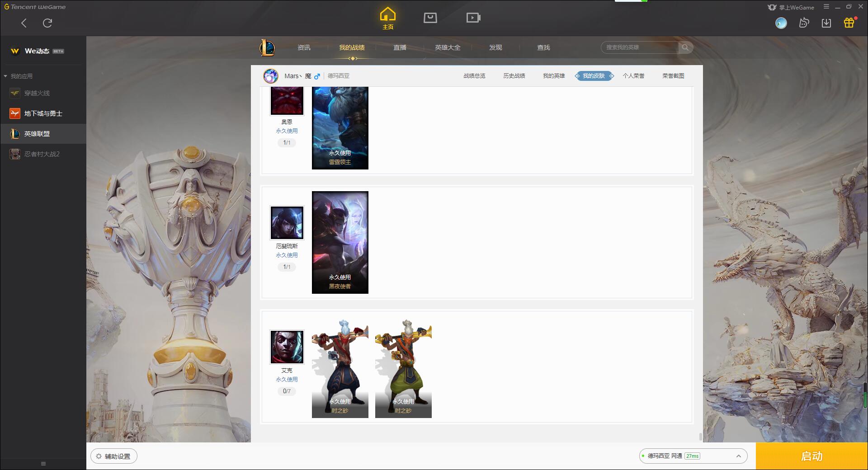
Task: Click 厄斐琉斯 champion portrait
Action: (287, 223)
